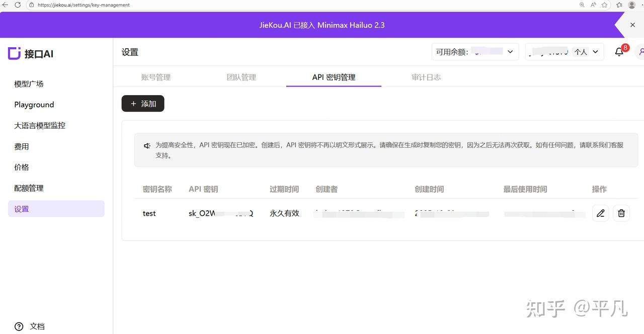Viewport: 644px width, 334px height.
Task: Open the 审计日志 tab
Action: pos(426,77)
